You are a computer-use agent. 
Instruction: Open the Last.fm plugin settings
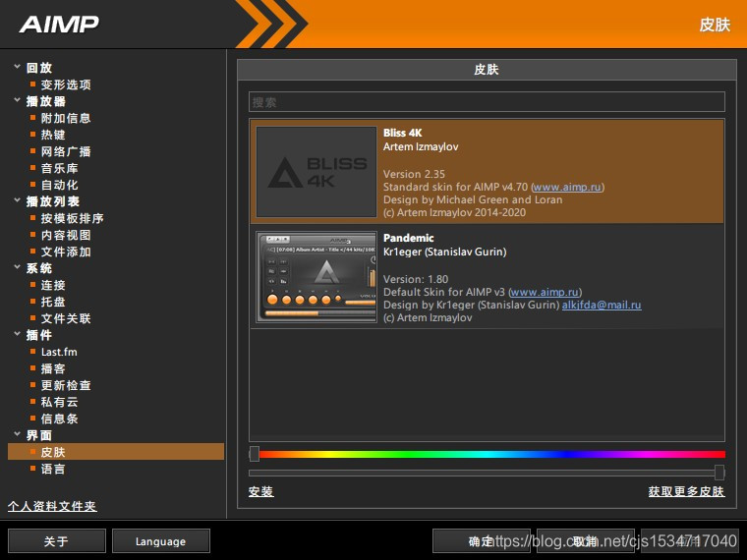pos(59,352)
